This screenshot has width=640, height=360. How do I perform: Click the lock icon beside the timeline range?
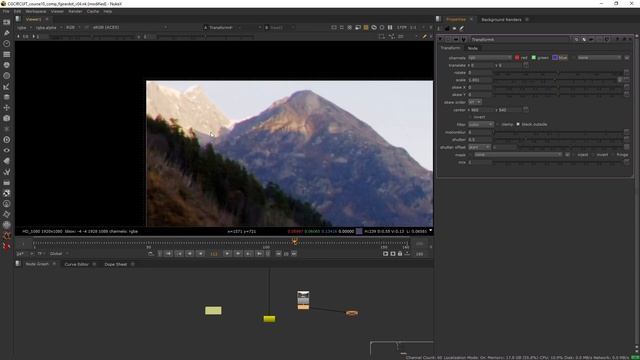pos(400,254)
